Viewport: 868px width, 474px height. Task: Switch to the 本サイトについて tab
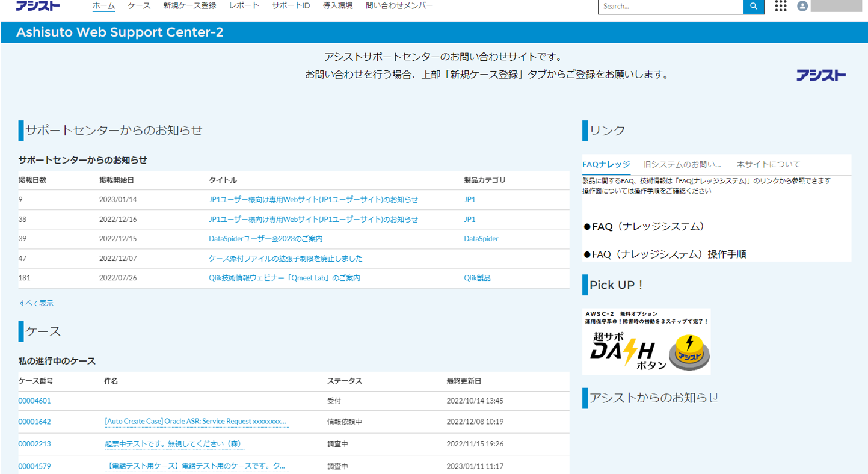pos(768,164)
